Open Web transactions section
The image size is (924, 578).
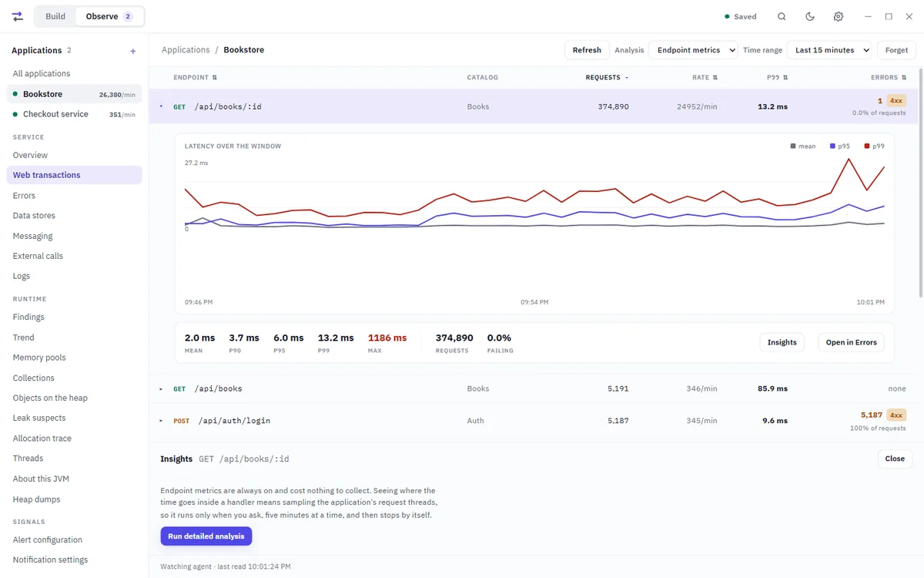coord(74,175)
